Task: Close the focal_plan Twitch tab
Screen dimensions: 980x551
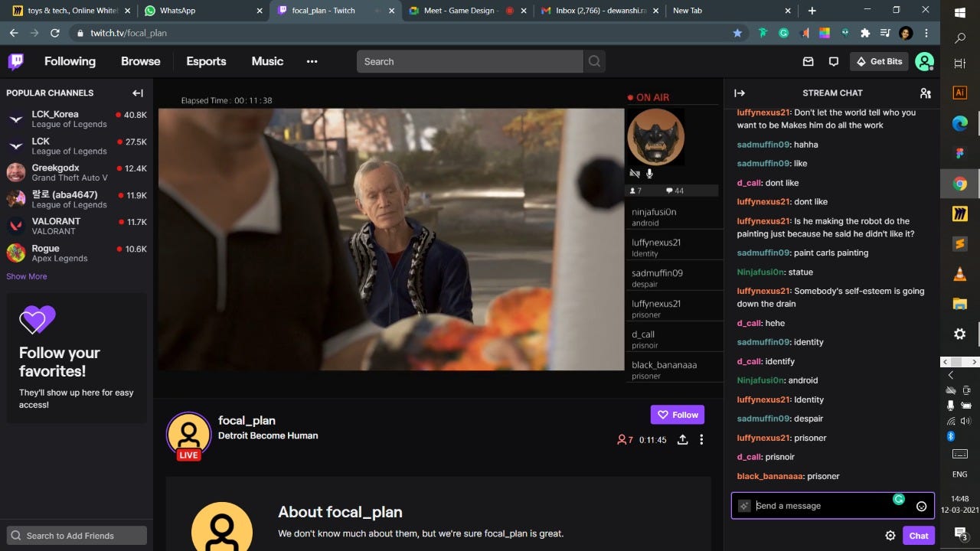Action: click(391, 11)
